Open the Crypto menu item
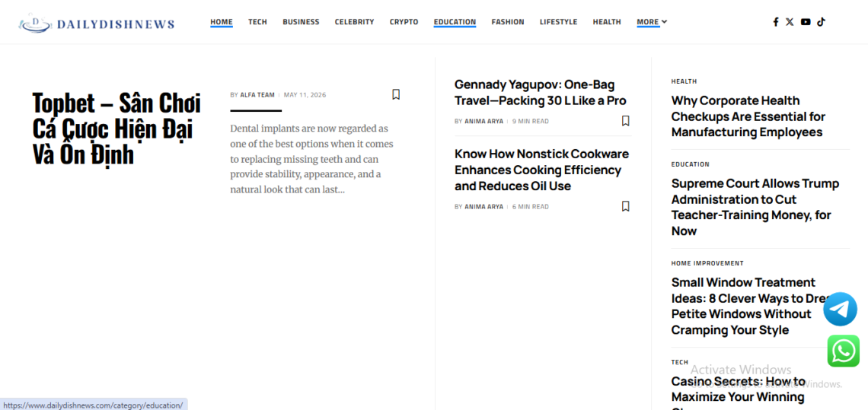 (x=404, y=22)
